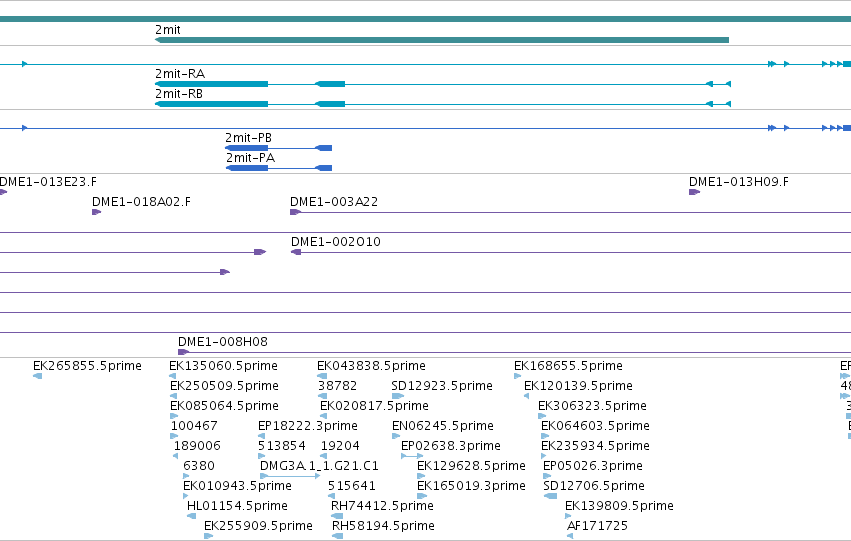Click the EK064603.5prime EST label
The width and height of the screenshot is (851, 541).
595,426
